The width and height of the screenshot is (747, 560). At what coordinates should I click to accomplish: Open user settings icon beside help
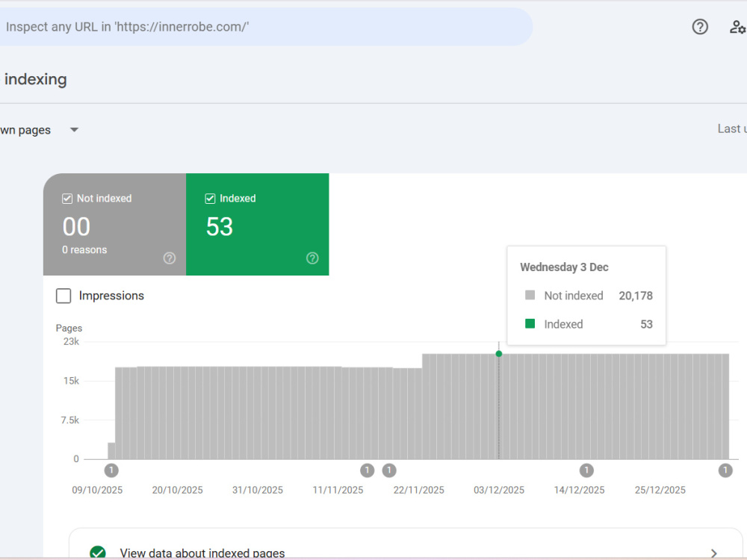737,27
